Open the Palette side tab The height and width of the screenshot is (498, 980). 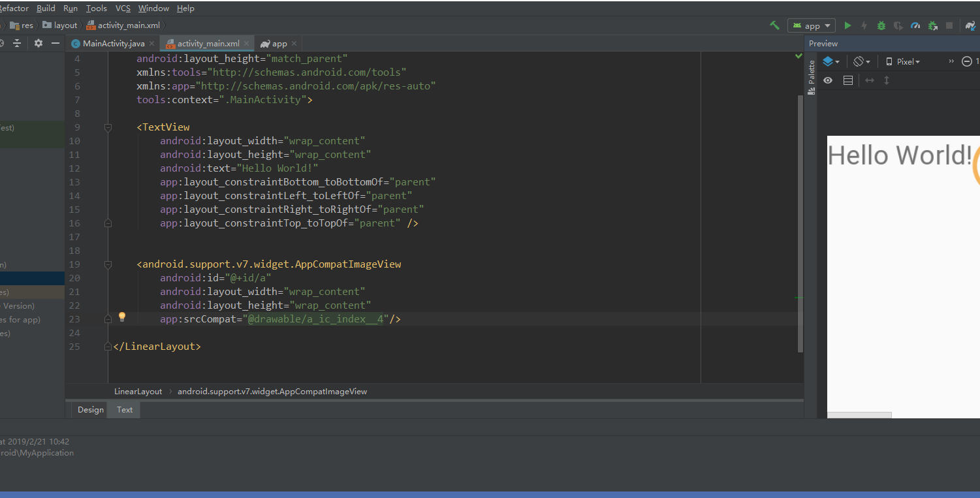[x=812, y=77]
